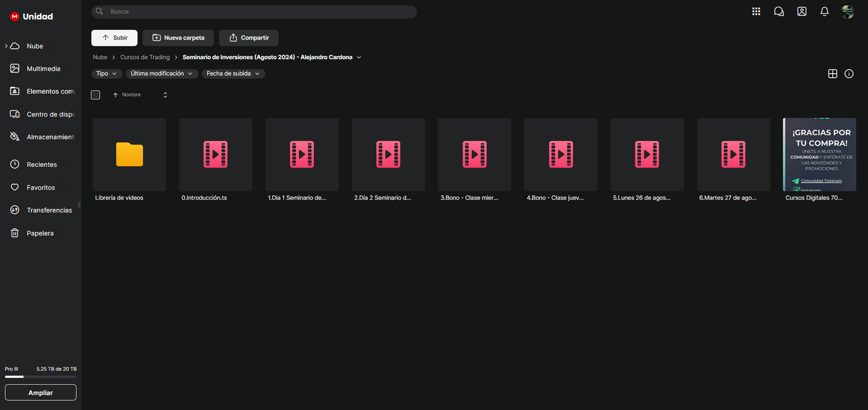Show the folder info panel icon
Screen dimensions: 868x410
coord(849,74)
